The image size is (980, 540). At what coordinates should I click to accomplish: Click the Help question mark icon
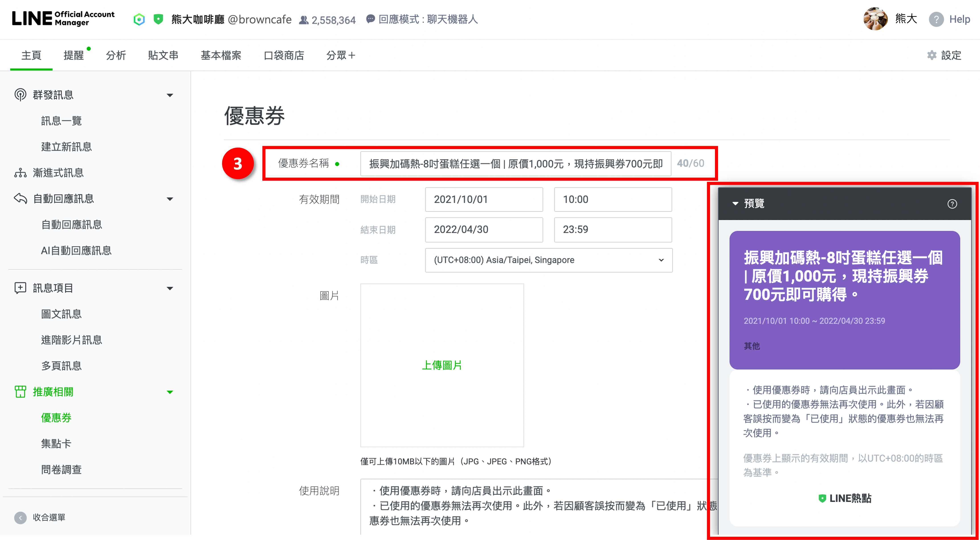pos(936,19)
